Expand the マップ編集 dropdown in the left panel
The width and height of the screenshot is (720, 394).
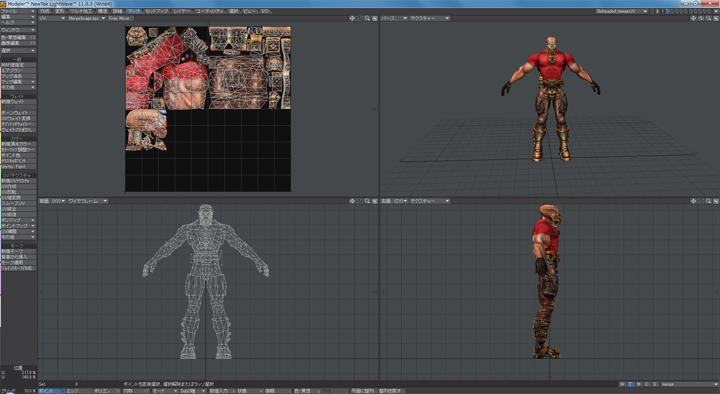point(18,82)
